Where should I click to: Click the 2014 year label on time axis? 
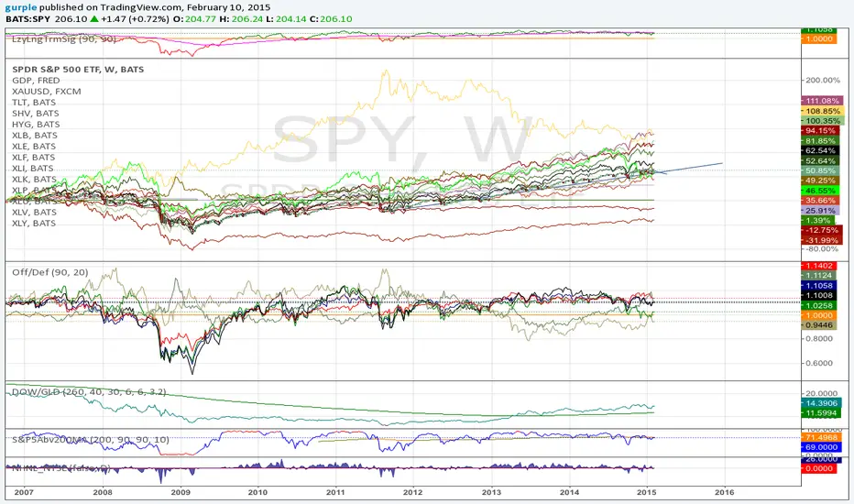[x=570, y=493]
